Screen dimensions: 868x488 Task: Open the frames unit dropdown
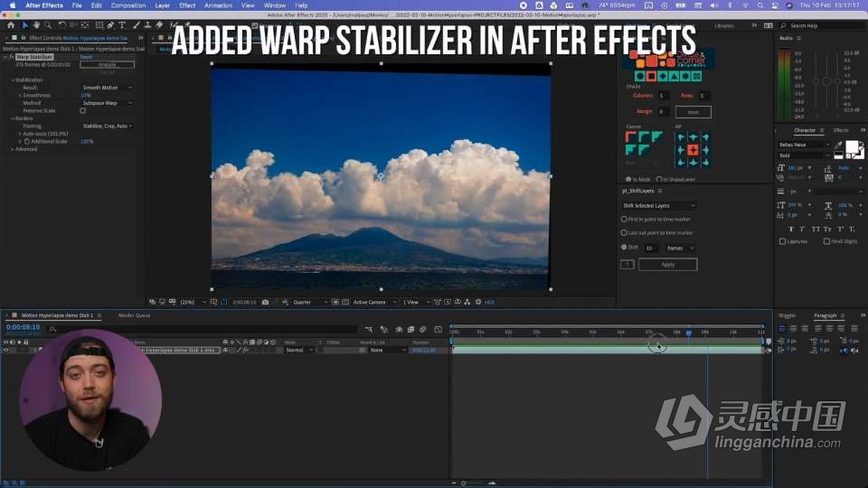click(679, 248)
